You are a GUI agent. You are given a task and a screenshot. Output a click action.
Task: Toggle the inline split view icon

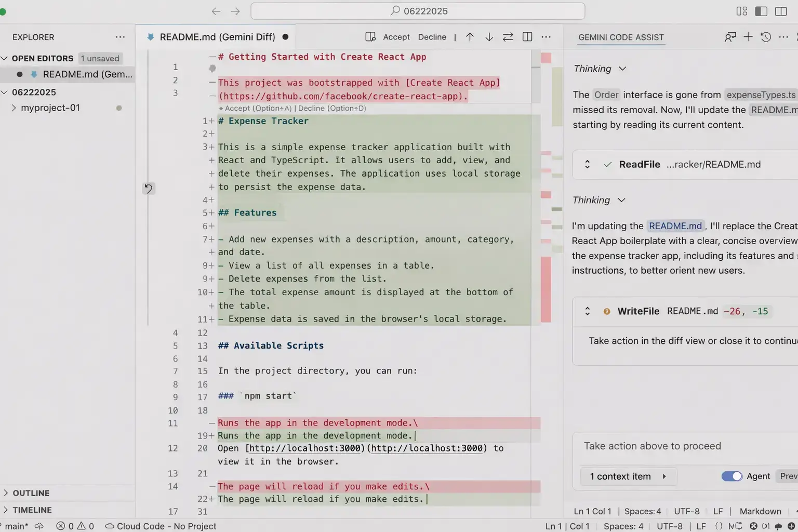point(527,37)
